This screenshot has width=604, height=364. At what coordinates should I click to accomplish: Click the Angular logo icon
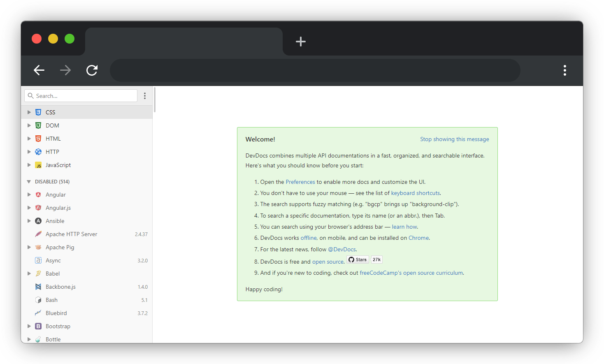click(x=38, y=195)
